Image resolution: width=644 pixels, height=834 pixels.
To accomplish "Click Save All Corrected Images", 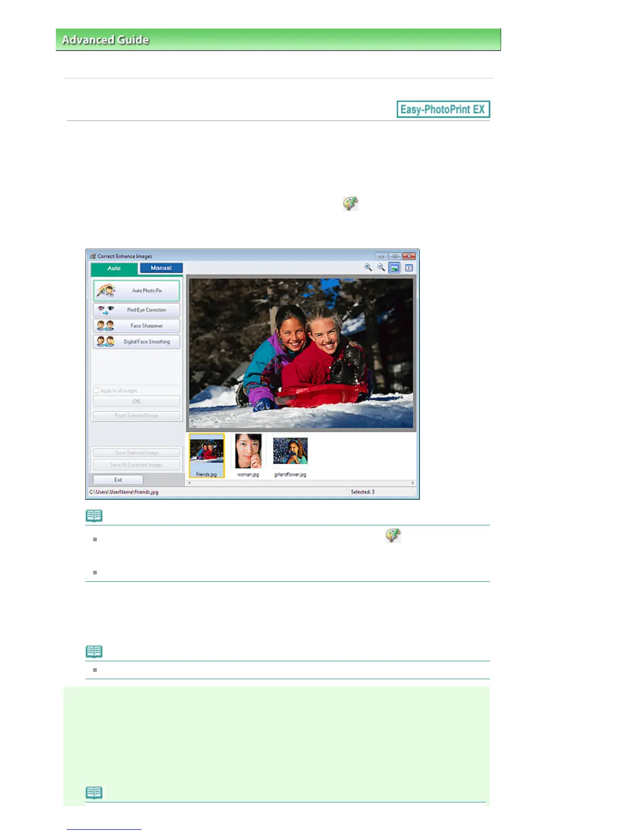I will point(136,465).
